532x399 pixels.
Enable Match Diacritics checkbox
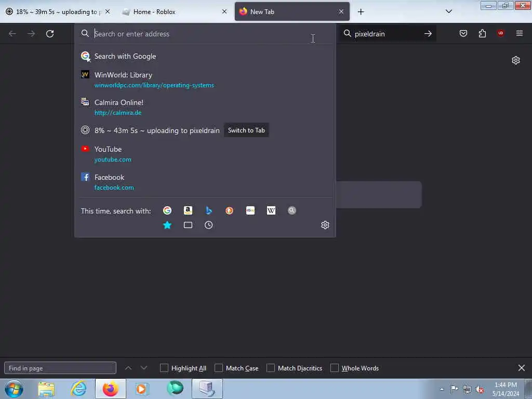270,368
